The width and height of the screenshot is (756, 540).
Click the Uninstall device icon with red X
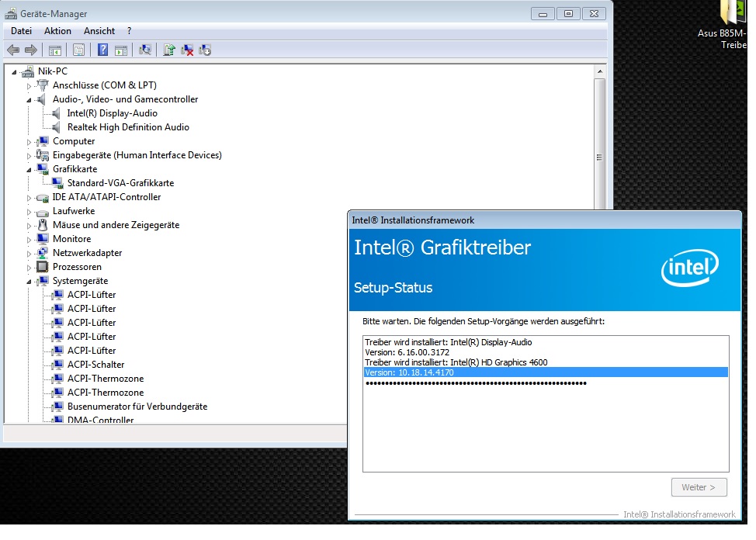pyautogui.click(x=187, y=50)
